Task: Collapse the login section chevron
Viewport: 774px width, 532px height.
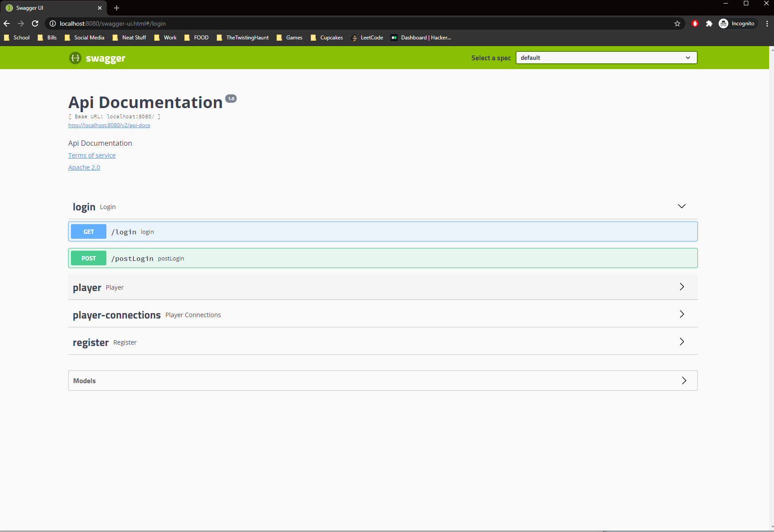Action: [682, 206]
